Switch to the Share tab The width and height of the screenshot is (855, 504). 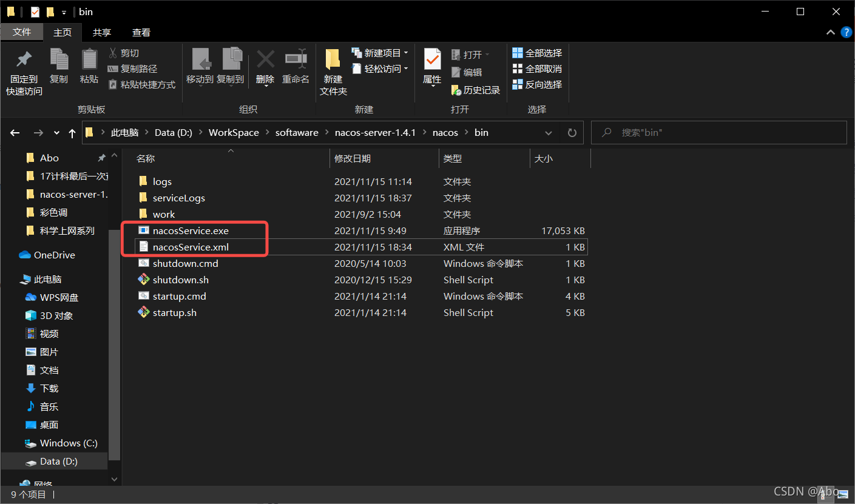point(102,33)
